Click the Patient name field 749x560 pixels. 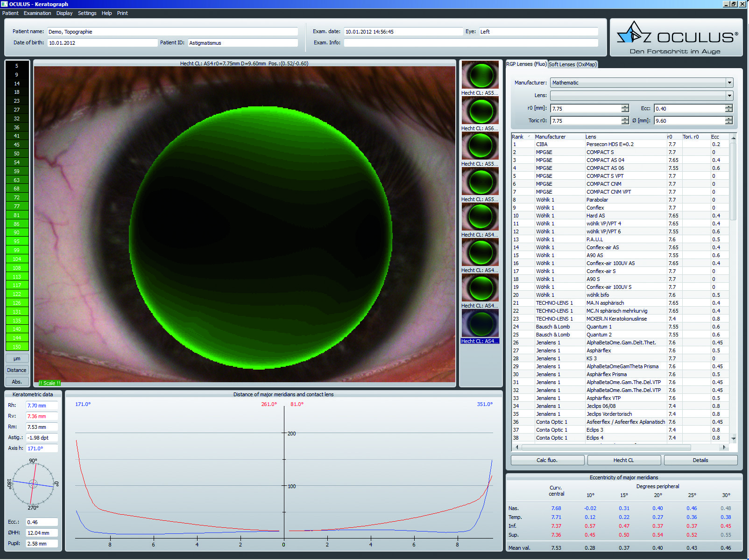click(172, 32)
